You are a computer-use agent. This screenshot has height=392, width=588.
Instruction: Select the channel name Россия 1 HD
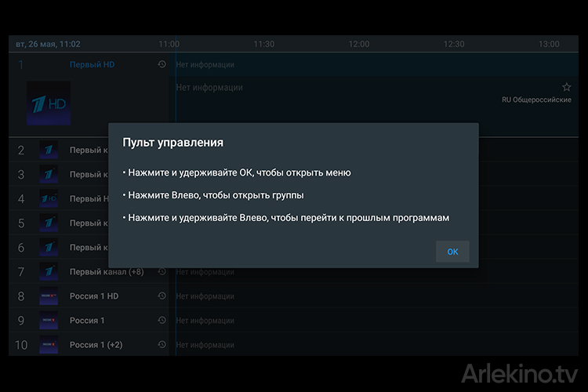point(94,296)
